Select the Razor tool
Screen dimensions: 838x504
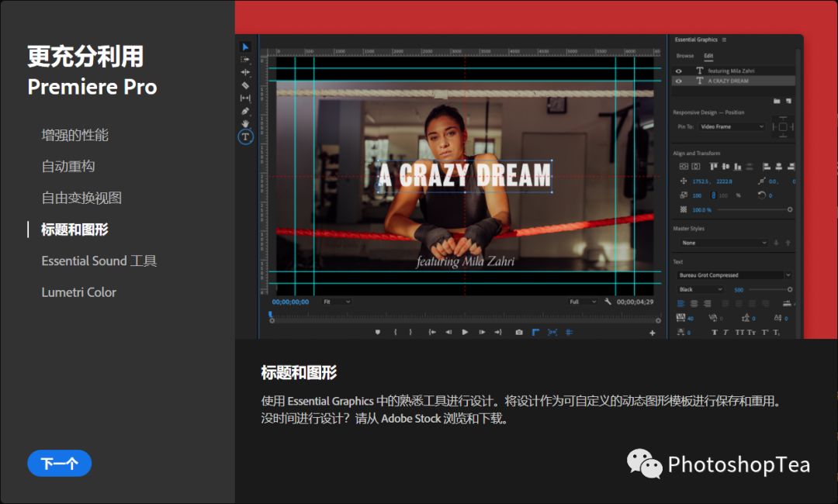245,85
